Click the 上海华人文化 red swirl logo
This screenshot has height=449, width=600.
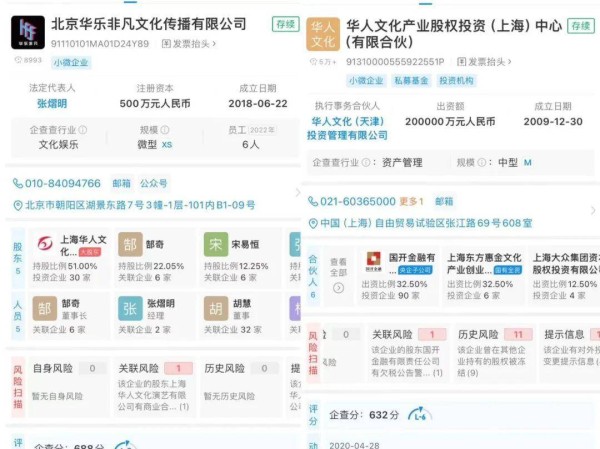[45, 244]
